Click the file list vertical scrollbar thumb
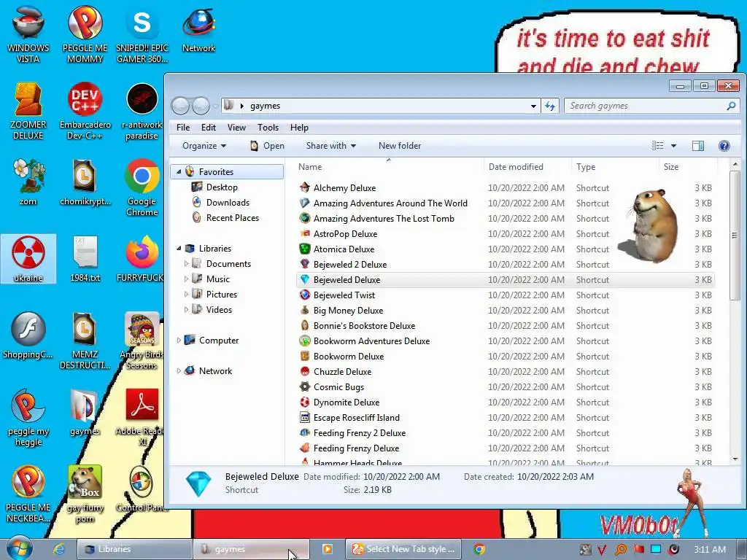This screenshot has height=560, width=747. click(x=735, y=236)
